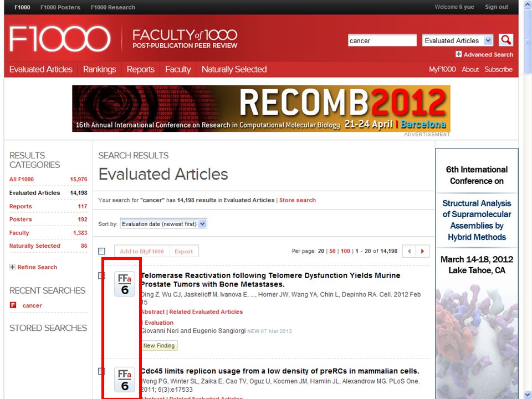Viewport: 532px width, 399px height.
Task: Select Posters category with 192 results
Action: [x=21, y=219]
